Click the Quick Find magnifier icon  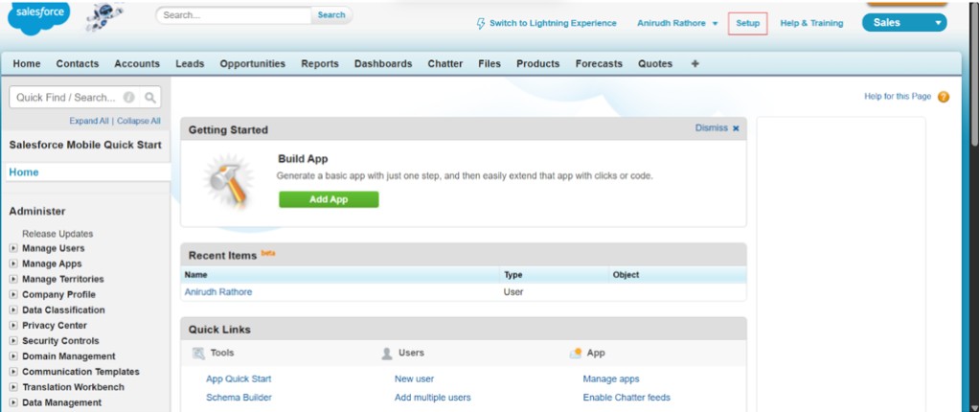[x=150, y=98]
